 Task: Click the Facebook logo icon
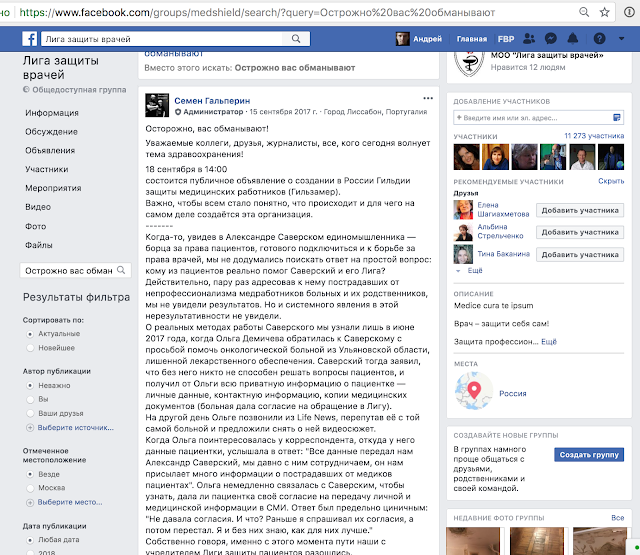click(x=30, y=39)
